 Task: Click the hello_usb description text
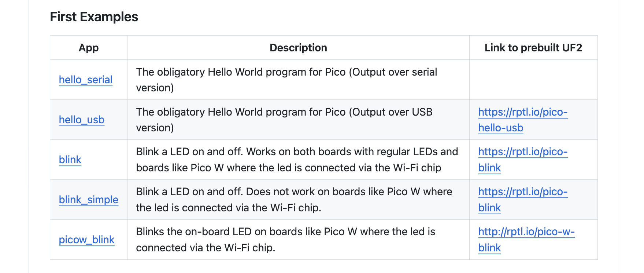pos(284,120)
